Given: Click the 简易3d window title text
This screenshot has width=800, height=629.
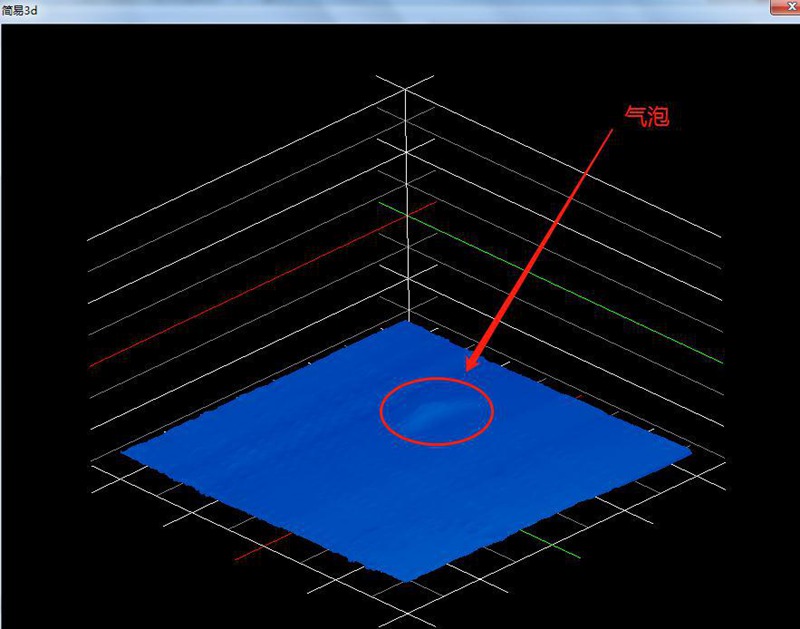Looking at the screenshot, I should 20,9.
